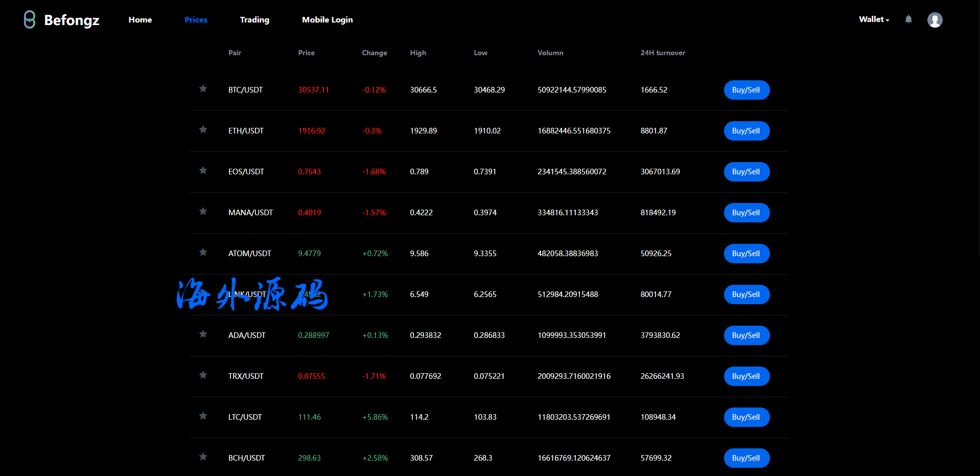Open the Mobile Login page
The image size is (980, 476).
tap(327, 20)
